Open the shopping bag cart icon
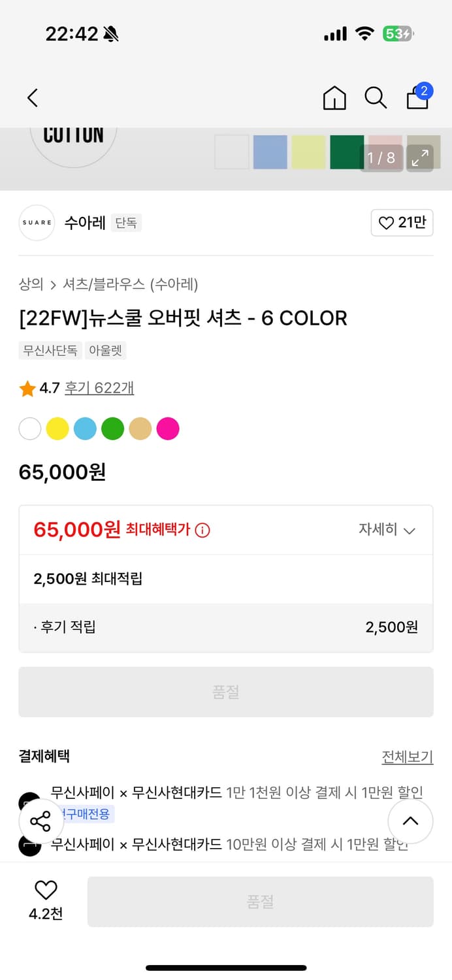Viewport: 452px width, 980px height. click(418, 97)
